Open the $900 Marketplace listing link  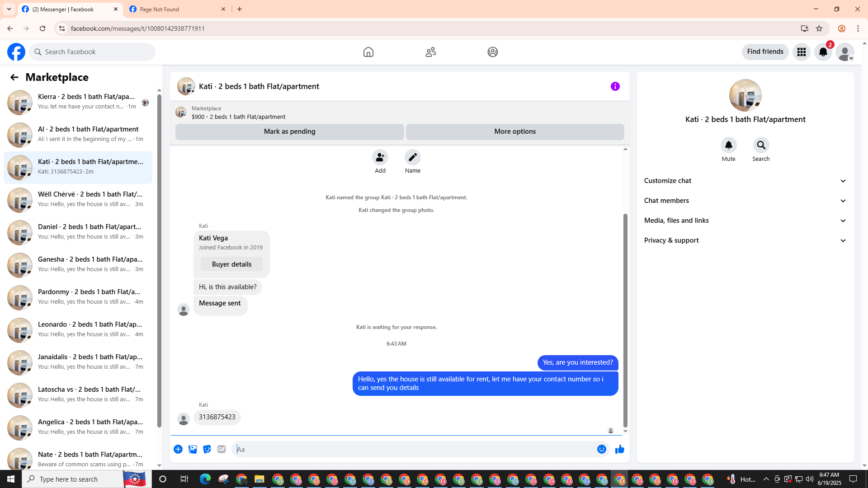(x=238, y=117)
